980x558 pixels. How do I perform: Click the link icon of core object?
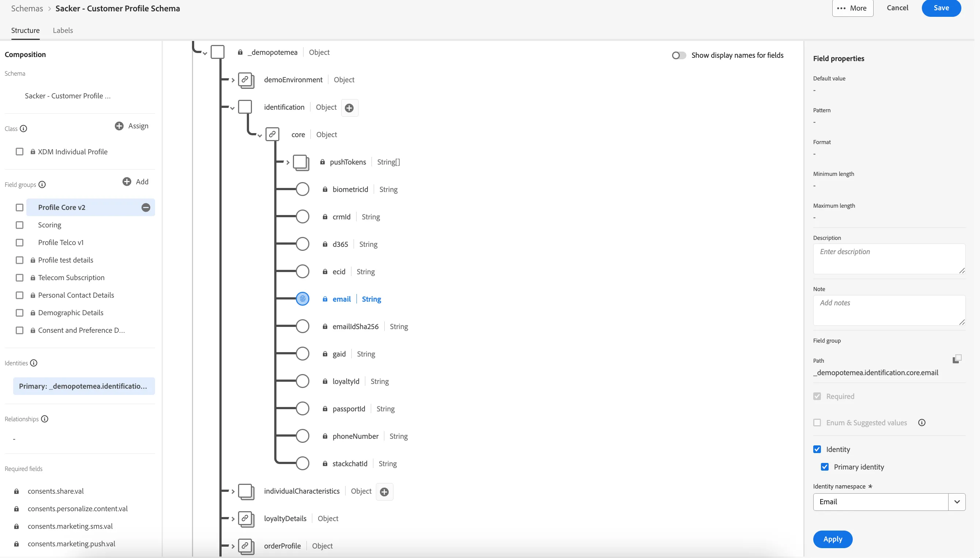(272, 135)
